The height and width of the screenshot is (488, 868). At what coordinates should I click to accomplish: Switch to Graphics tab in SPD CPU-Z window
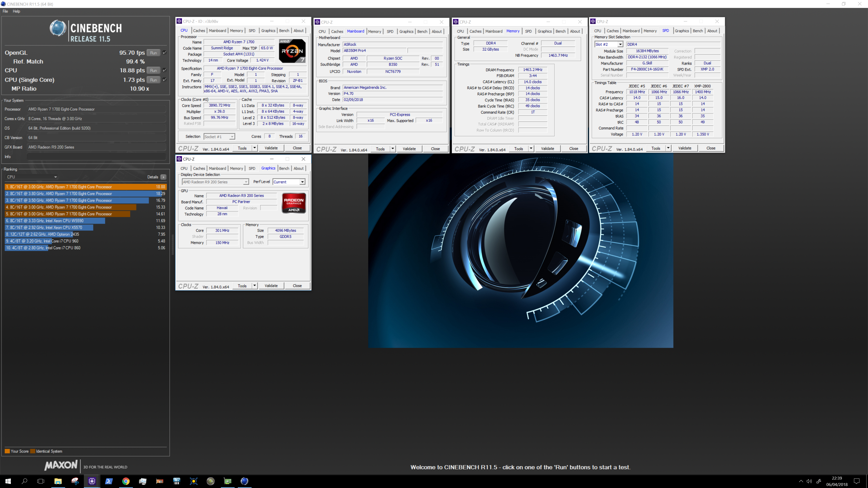682,31
